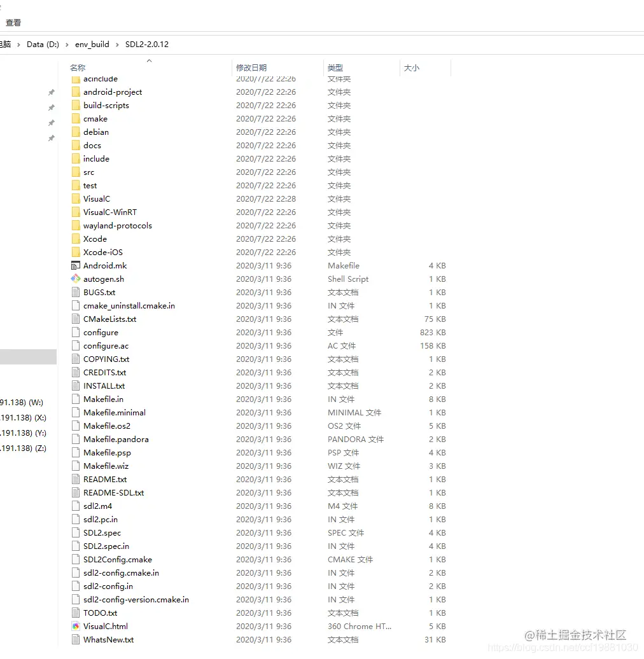Click the src folder icon
644x659 pixels.
tap(76, 172)
